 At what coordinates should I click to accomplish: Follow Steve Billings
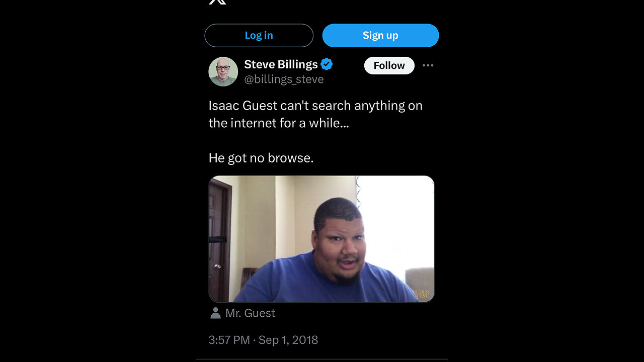point(389,65)
